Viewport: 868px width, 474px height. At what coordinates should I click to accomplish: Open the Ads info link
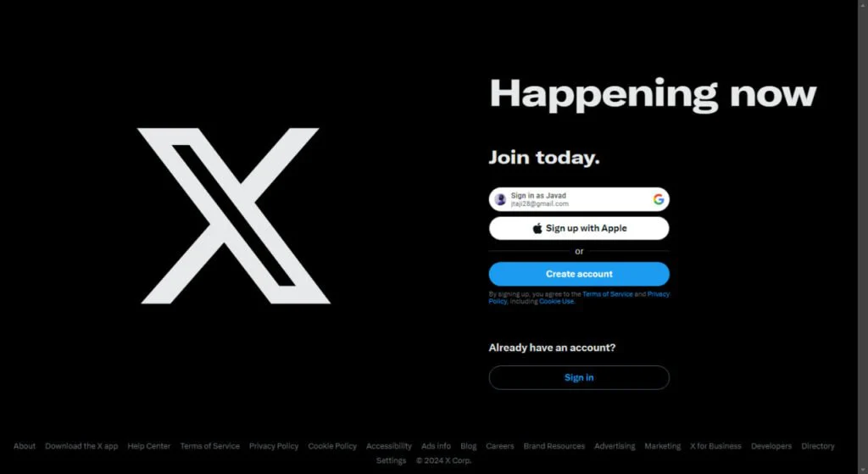[x=436, y=446]
